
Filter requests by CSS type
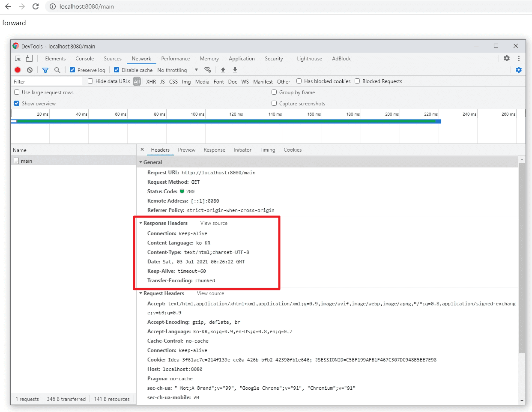coord(173,81)
